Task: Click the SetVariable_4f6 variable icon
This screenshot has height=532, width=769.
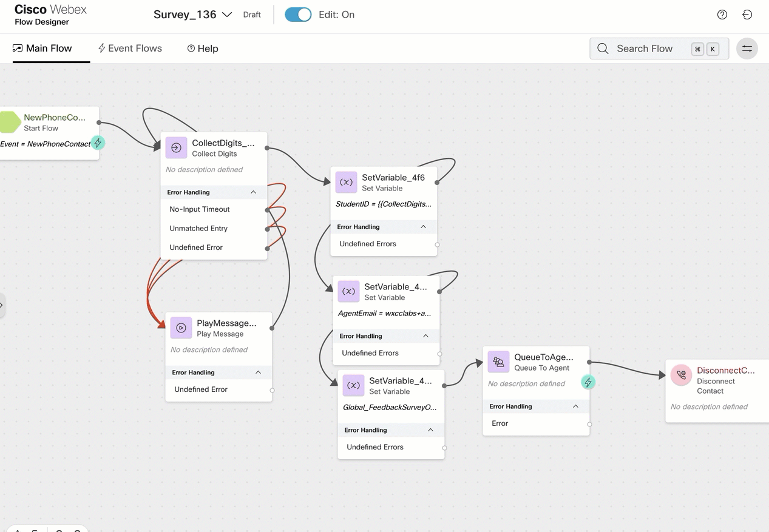Action: pos(346,182)
